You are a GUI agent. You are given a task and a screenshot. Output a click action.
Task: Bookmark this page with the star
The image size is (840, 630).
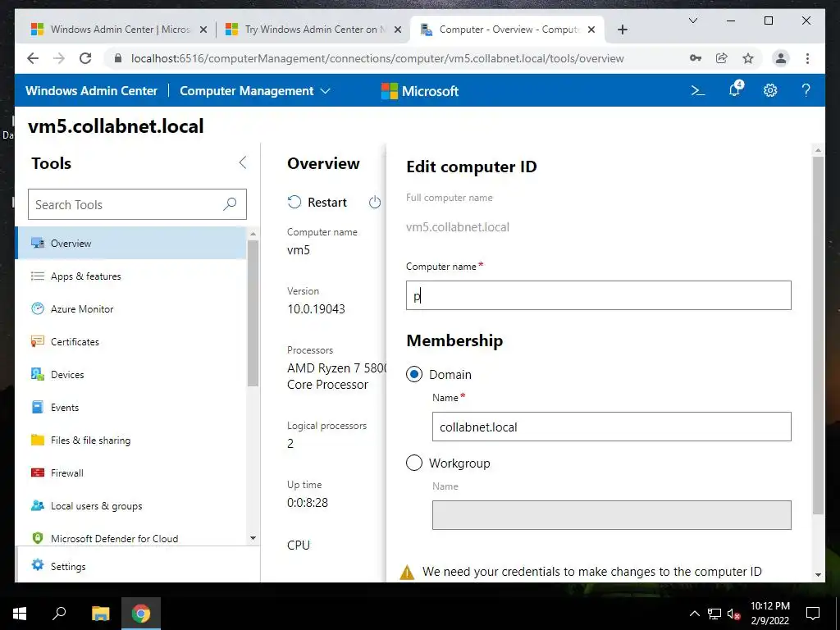pyautogui.click(x=748, y=58)
